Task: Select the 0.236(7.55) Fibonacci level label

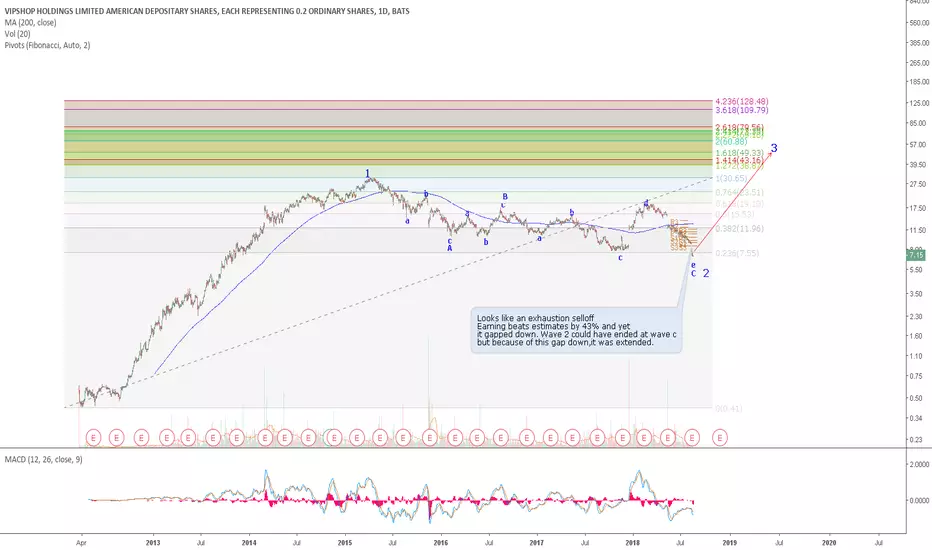Action: [x=737, y=253]
